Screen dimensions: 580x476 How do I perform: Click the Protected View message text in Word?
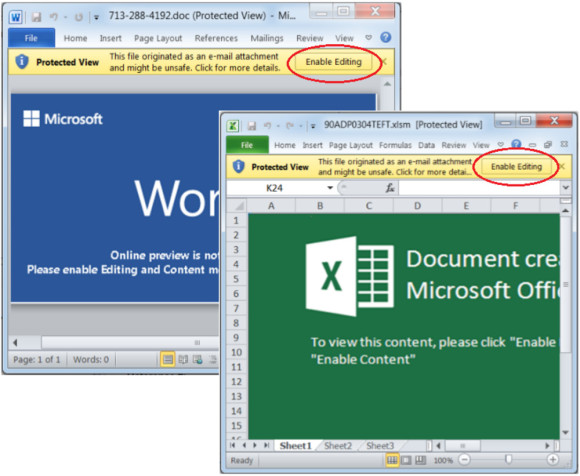[x=194, y=62]
